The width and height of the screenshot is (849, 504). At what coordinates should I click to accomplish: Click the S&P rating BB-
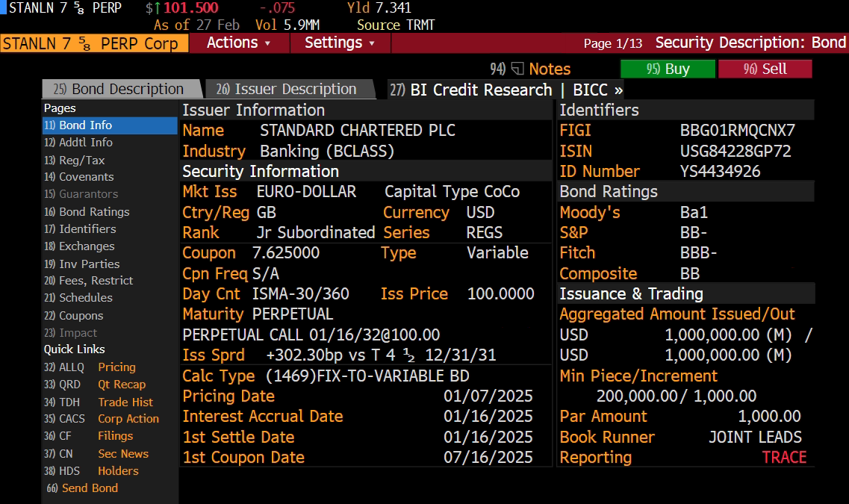click(x=694, y=233)
